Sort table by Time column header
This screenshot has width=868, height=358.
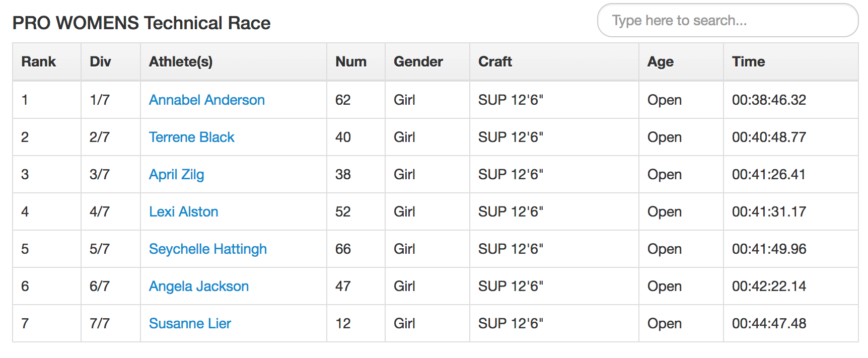[x=748, y=61]
